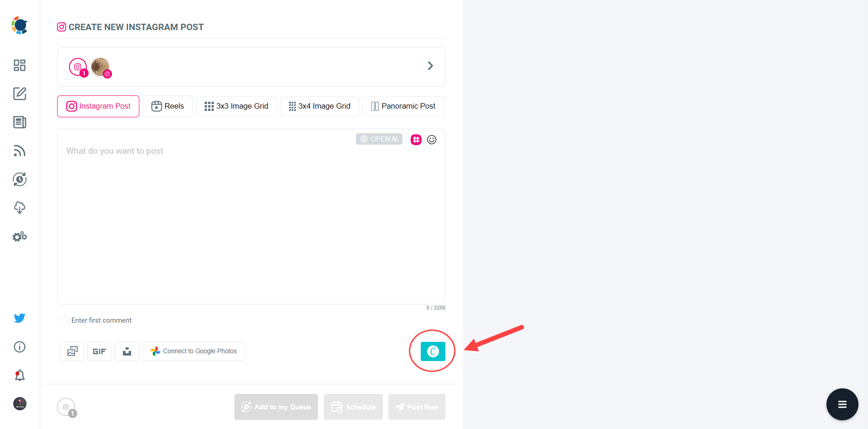Open the emoji picker in the composer
This screenshot has width=868, height=429.
point(432,140)
